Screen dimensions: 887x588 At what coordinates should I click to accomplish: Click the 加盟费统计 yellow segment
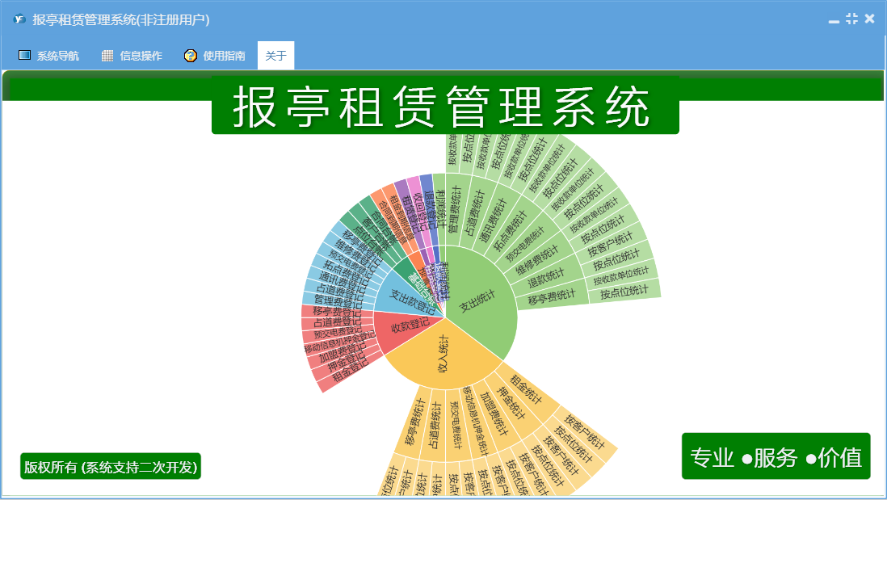494,414
